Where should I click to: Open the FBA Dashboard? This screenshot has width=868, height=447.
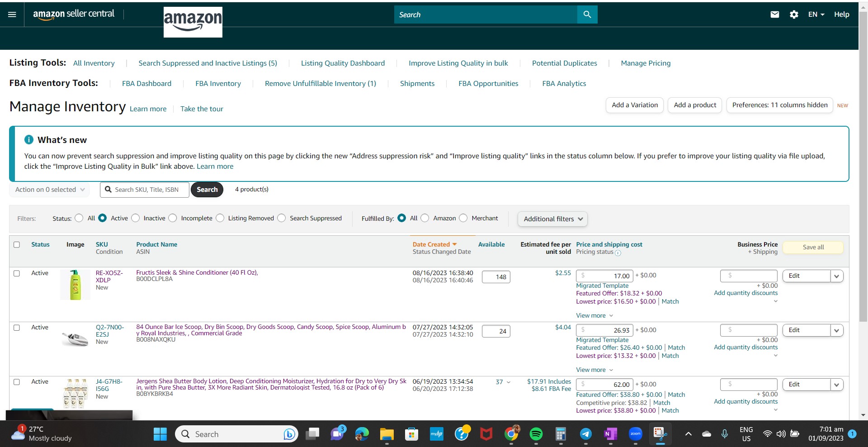click(146, 84)
